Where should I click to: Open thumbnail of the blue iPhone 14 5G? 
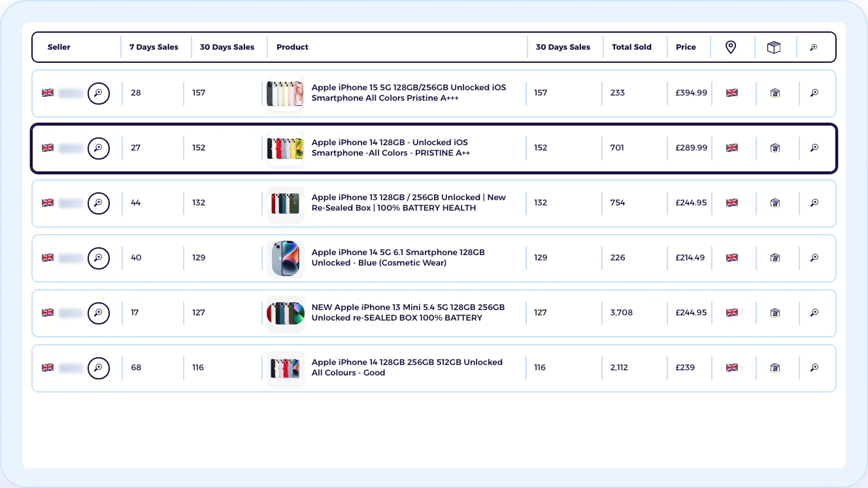tap(286, 258)
